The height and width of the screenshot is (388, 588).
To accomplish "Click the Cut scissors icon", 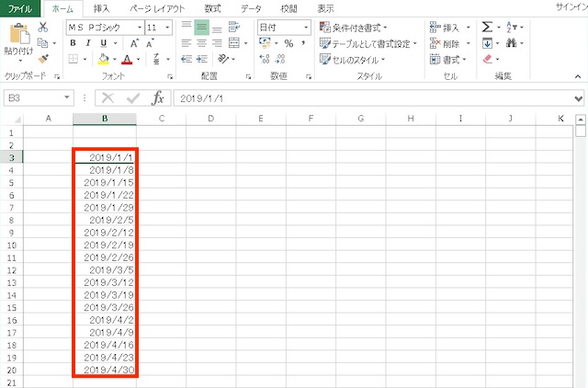I will [43, 28].
